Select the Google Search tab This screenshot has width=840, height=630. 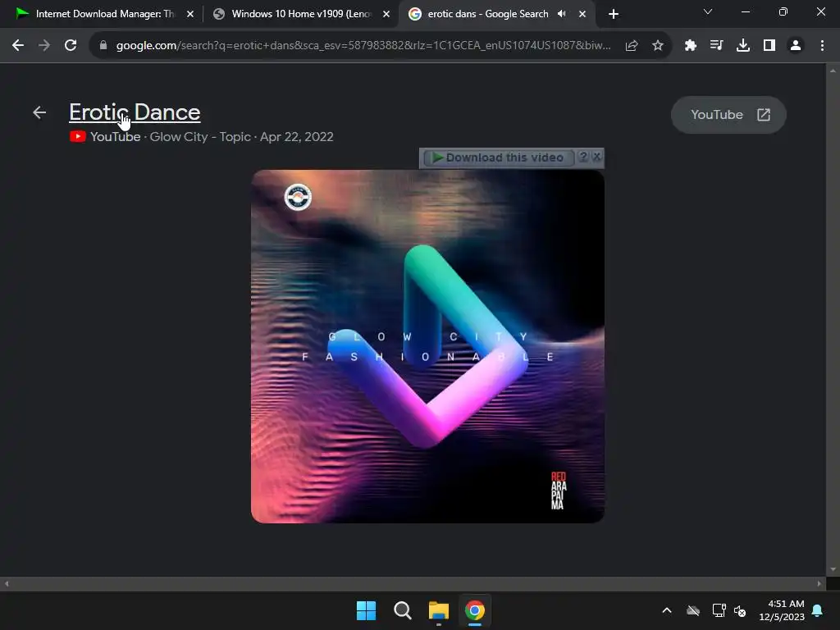(487, 14)
